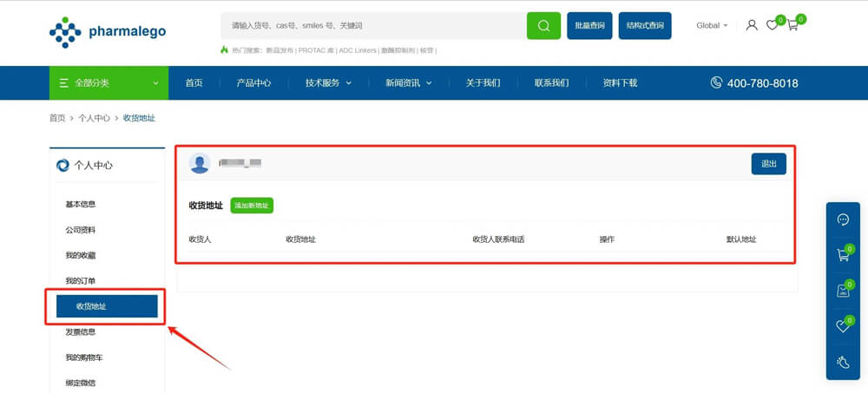Expand the 技术服务 menu

328,83
